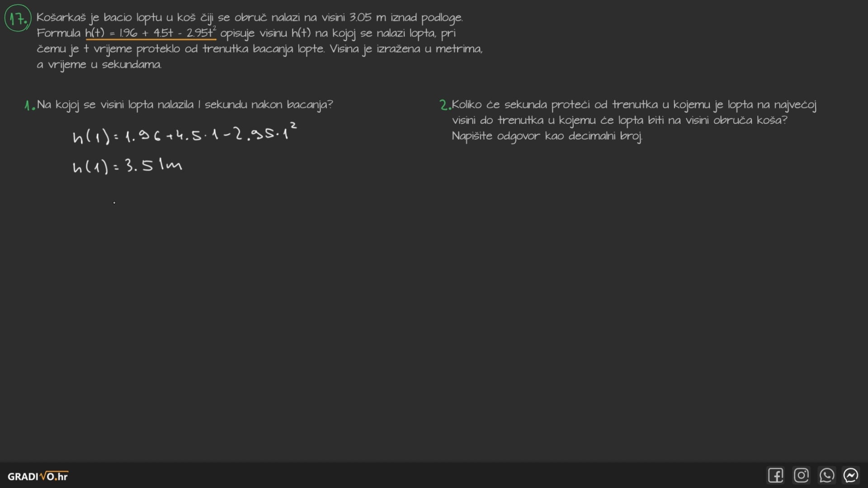Screen dimensions: 868x488
Task: Click the question text 'Koliko će sekunda proteći'
Action: (634, 105)
